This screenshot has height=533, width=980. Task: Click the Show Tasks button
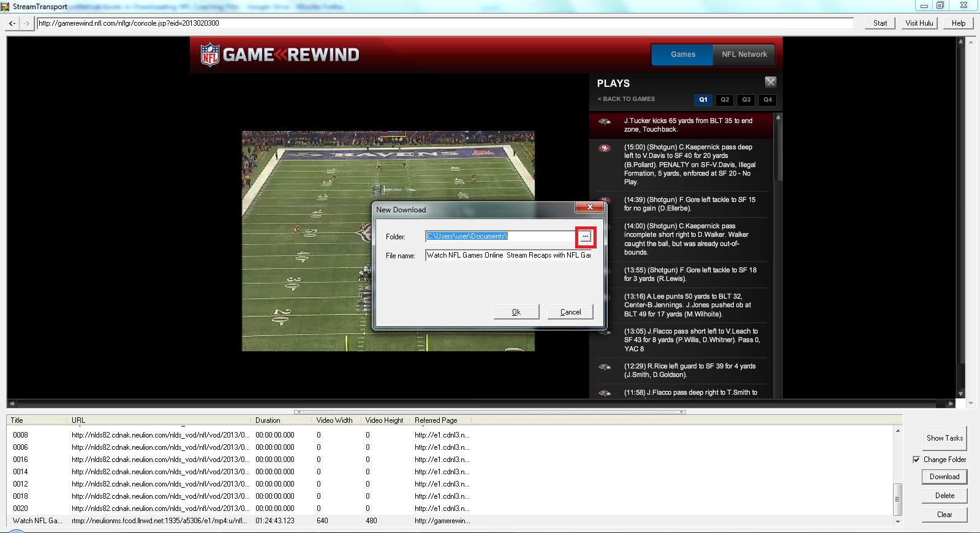click(x=944, y=438)
